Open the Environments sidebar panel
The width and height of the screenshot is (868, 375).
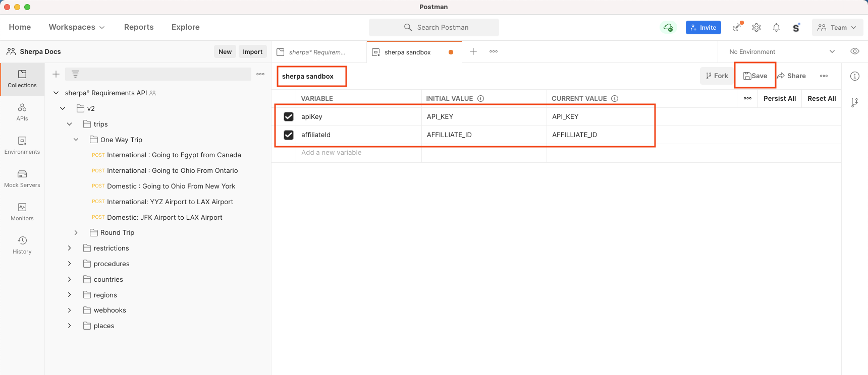[x=22, y=146]
